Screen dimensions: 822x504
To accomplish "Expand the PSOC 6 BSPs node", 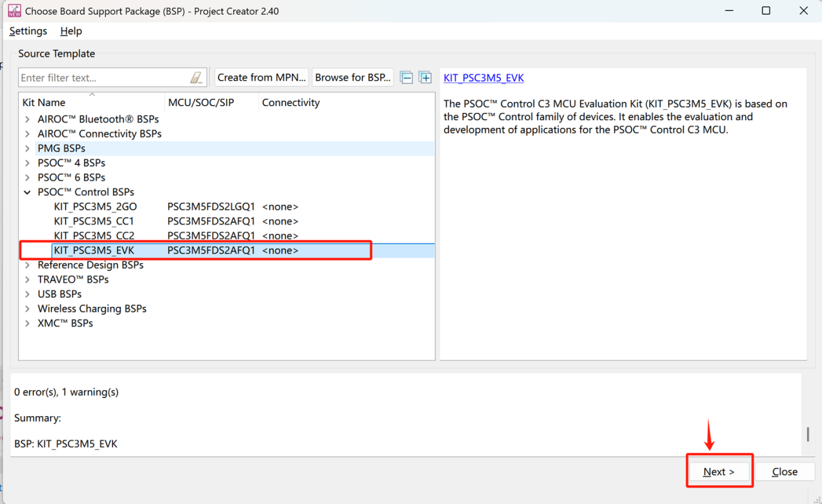I will [x=27, y=177].
